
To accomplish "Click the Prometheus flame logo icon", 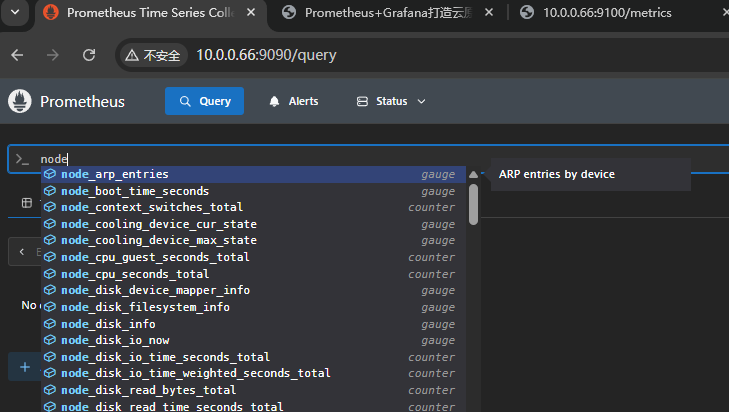I will tap(20, 101).
